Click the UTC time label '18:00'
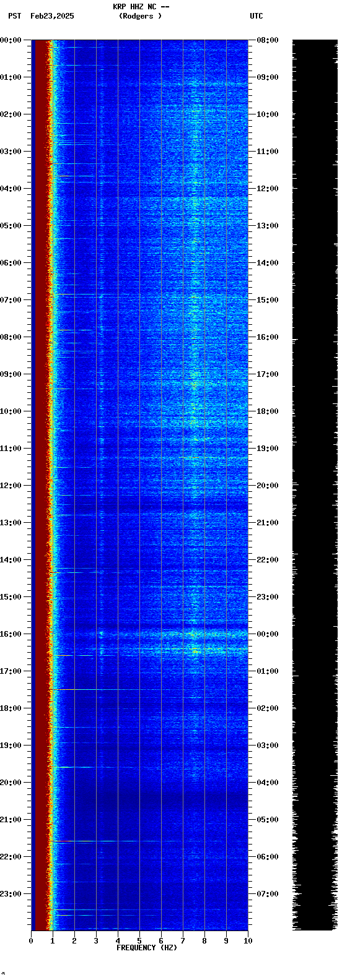Image resolution: width=342 pixels, height=980 pixels. 268,411
